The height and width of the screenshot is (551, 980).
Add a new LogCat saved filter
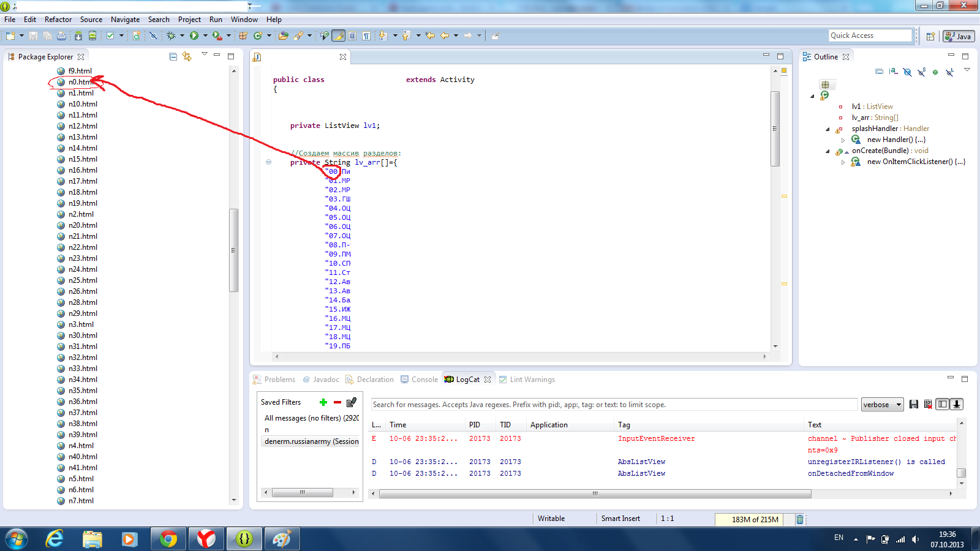[x=323, y=402]
